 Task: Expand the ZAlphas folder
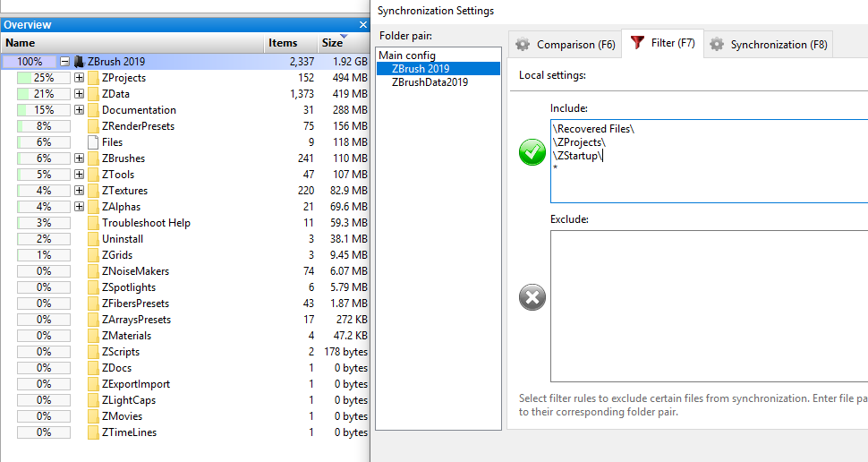click(x=79, y=206)
